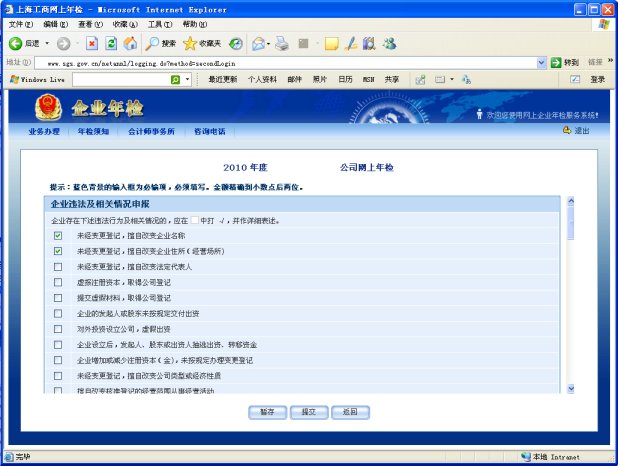Uncheck 未经变更登记,擅自改变企业名称 checkbox
Image resolution: width=618 pixels, height=466 pixels.
58,236
